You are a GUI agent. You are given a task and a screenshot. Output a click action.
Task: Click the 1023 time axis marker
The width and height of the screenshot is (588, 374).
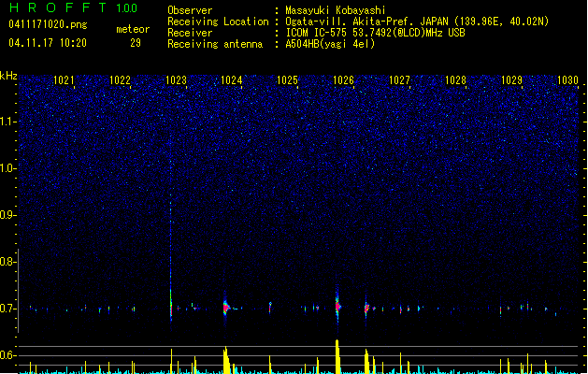(x=176, y=80)
